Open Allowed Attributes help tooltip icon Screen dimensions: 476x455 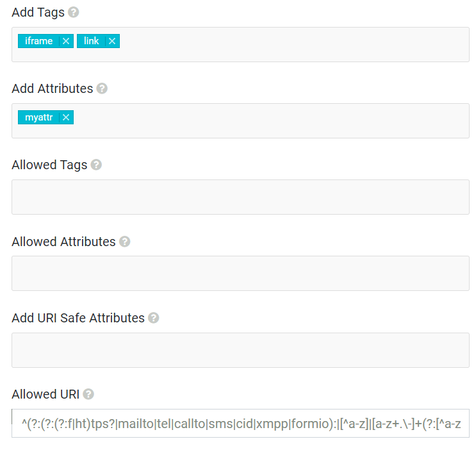tap(124, 242)
